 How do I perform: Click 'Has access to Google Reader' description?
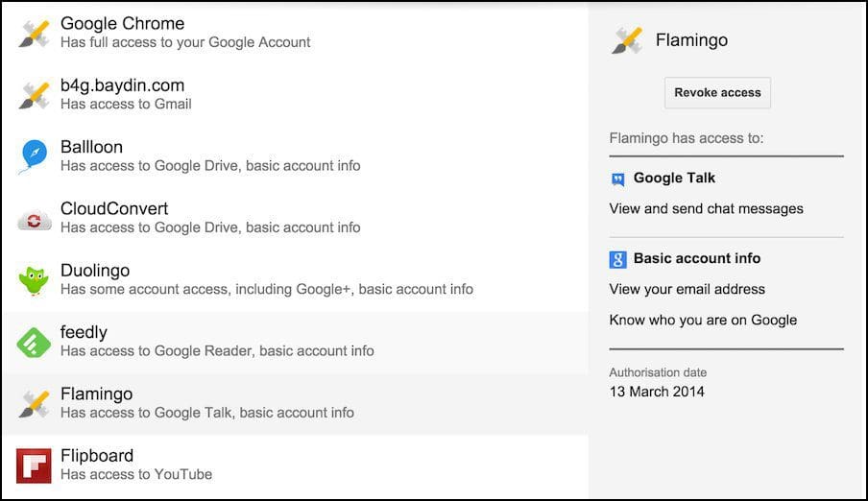tap(217, 351)
